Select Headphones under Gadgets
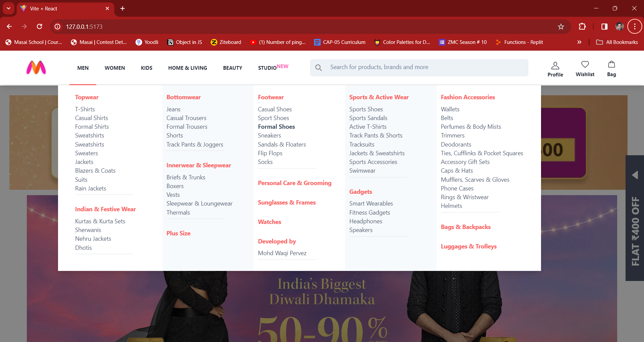This screenshot has width=644, height=342. click(366, 221)
